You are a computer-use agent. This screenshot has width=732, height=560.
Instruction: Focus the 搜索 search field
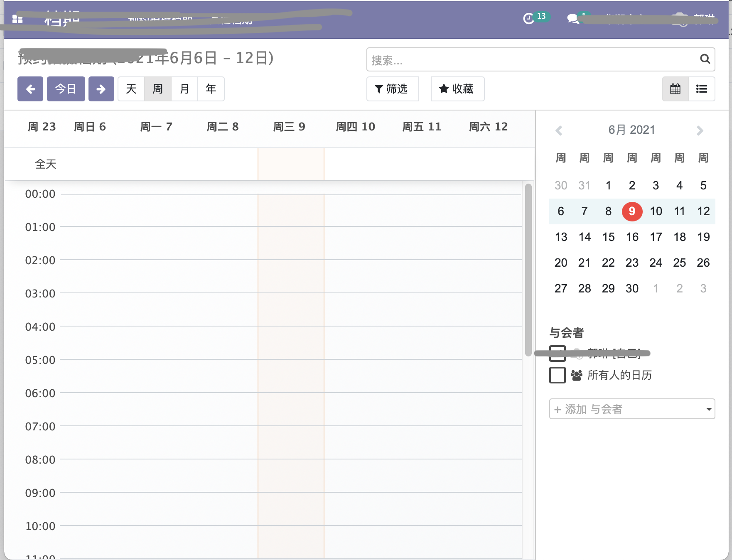(x=540, y=60)
